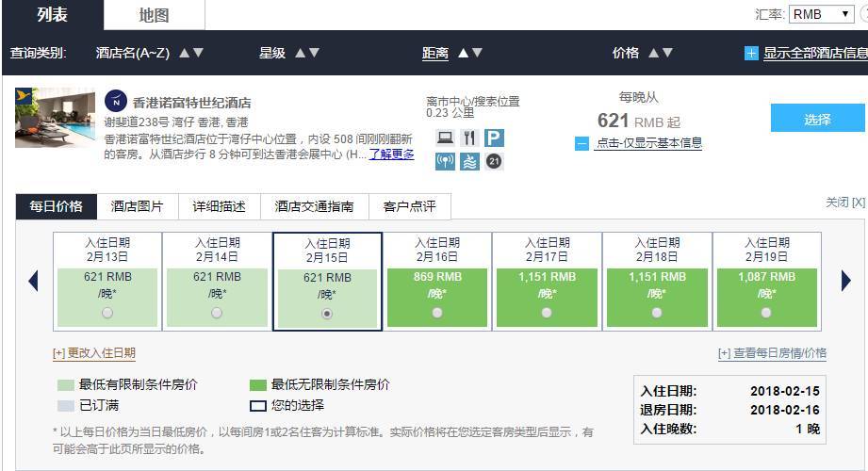Screen dimensions: 868x471
Task: Click the 您的选择 outlined legend box
Action: tap(258, 406)
